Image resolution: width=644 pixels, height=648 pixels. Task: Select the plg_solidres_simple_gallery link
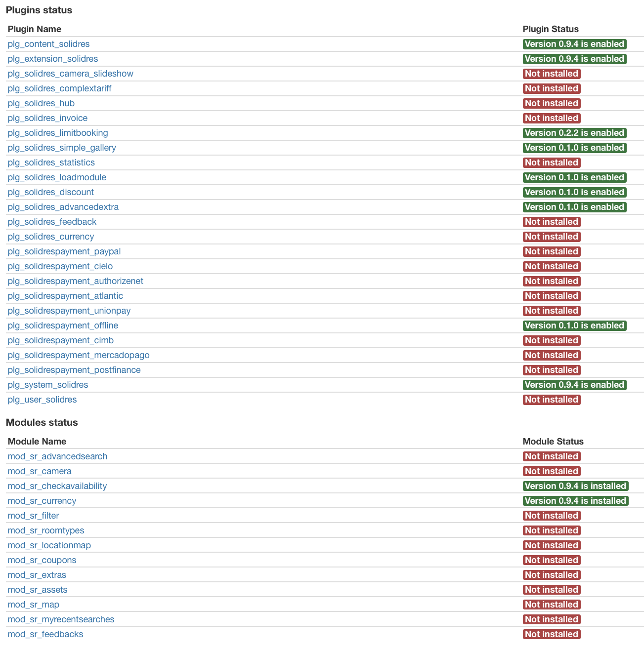[62, 148]
